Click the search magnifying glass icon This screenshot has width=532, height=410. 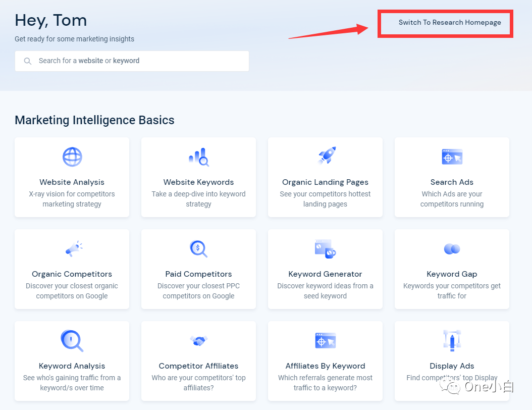tap(28, 61)
